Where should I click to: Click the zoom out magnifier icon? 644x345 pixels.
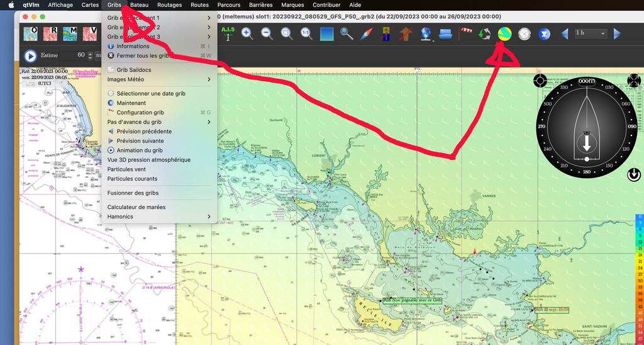(267, 34)
